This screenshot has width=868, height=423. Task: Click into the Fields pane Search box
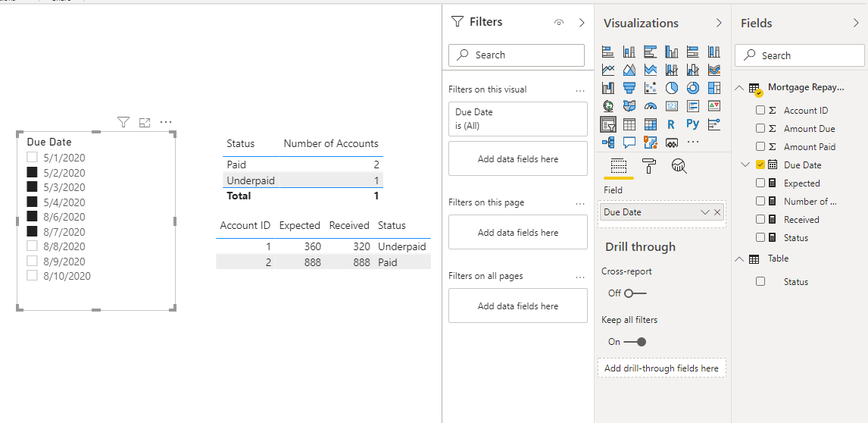[x=799, y=55]
